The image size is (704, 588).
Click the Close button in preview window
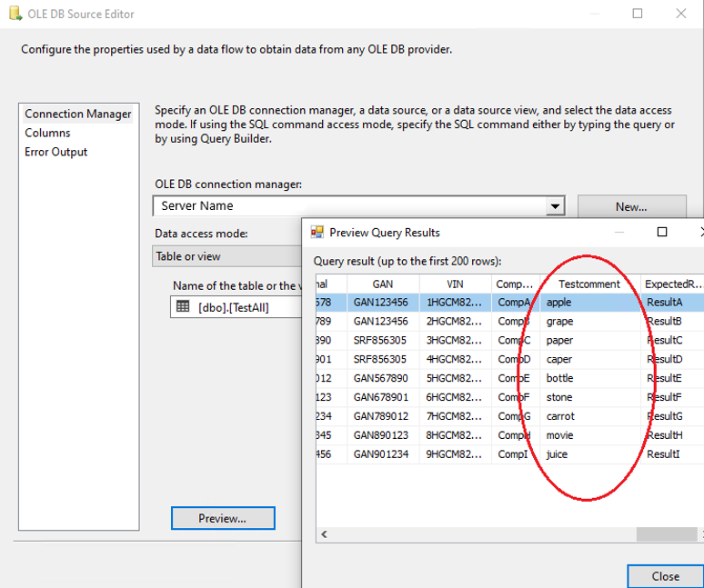tap(665, 576)
